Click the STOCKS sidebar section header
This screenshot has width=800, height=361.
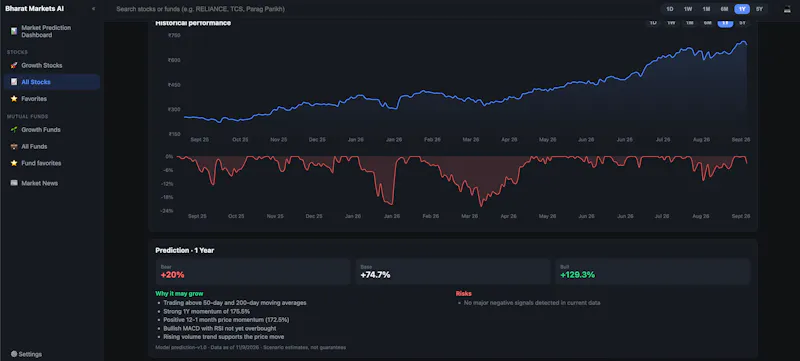[x=17, y=53]
